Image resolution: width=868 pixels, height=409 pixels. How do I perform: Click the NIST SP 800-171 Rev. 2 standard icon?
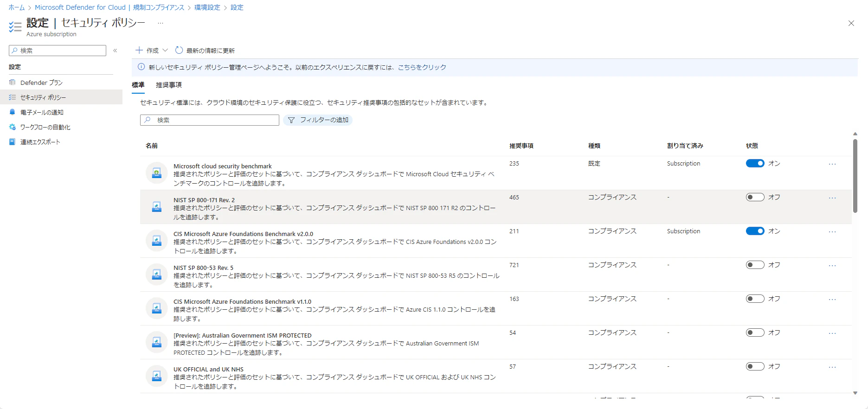pyautogui.click(x=157, y=207)
